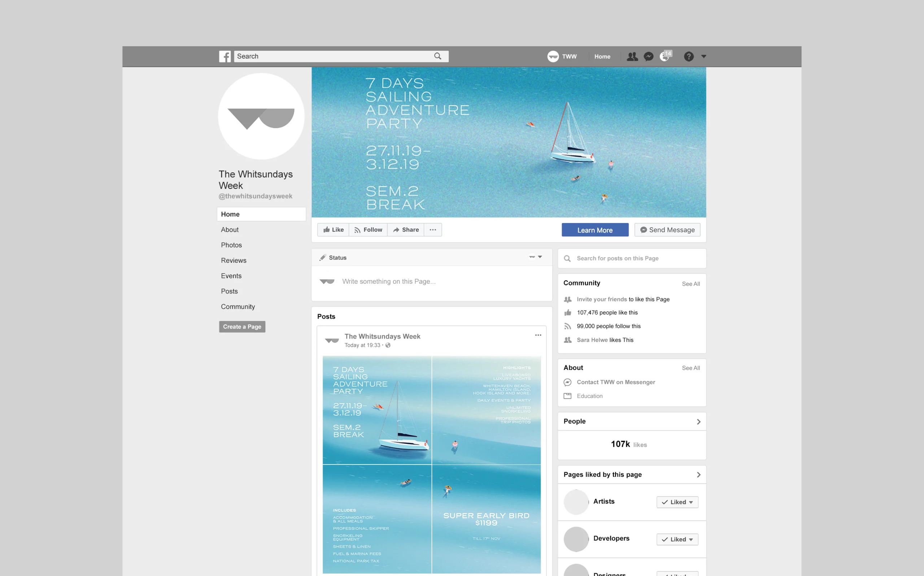Open the cover photo banner
Image resolution: width=924 pixels, height=576 pixels.
point(509,142)
